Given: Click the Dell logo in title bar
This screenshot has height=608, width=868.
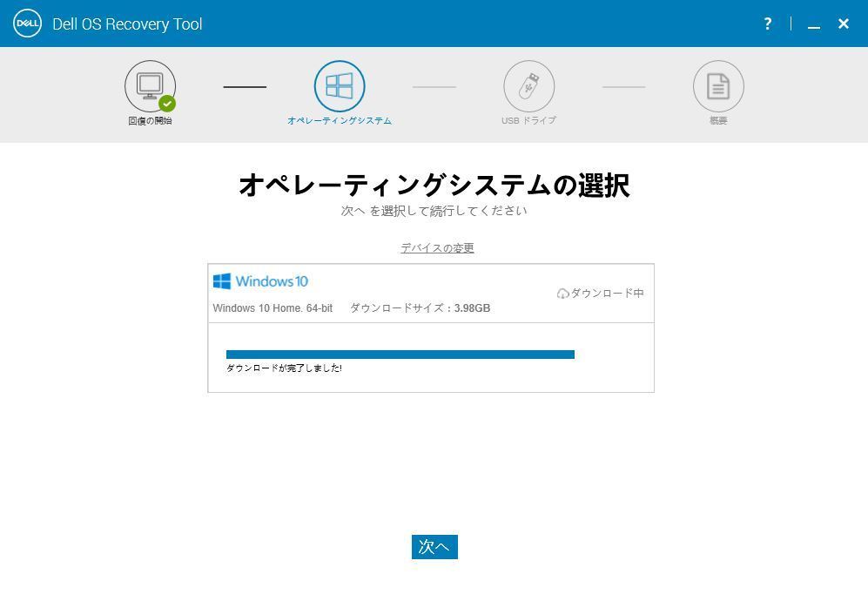Looking at the screenshot, I should [27, 24].
